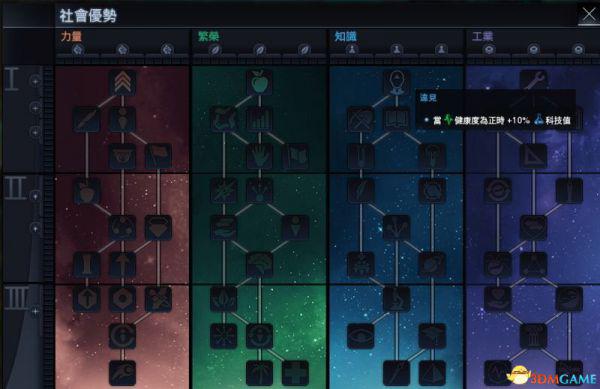Image resolution: width=600 pixels, height=389 pixels.
Task: Click the triangle ruler perk in Industry
Action: pyautogui.click(x=533, y=156)
